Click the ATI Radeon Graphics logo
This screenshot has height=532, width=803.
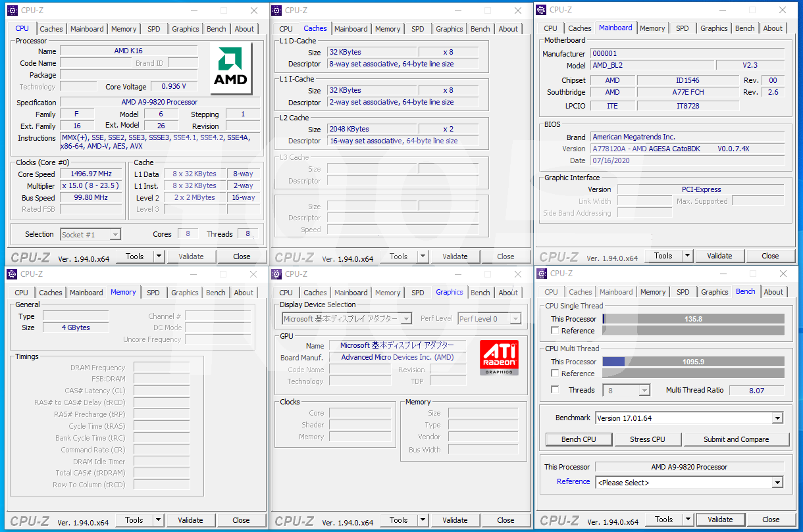[x=499, y=358]
